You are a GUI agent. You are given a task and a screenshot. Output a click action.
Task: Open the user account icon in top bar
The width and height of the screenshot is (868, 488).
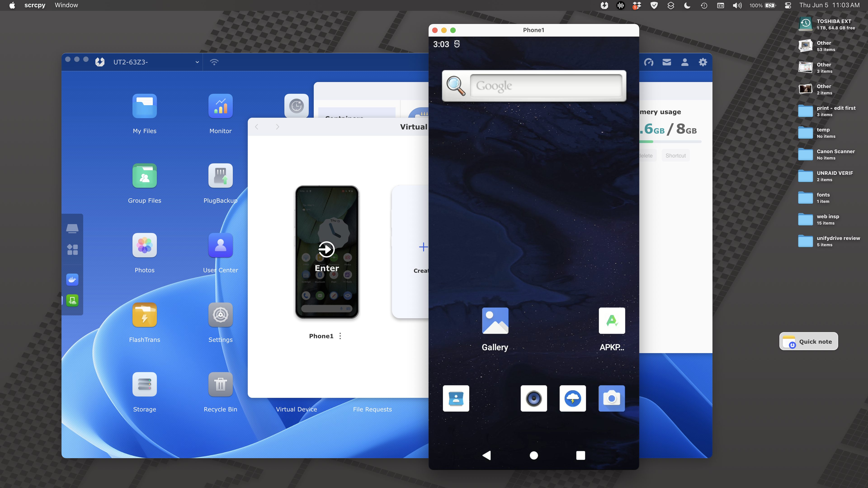coord(685,62)
